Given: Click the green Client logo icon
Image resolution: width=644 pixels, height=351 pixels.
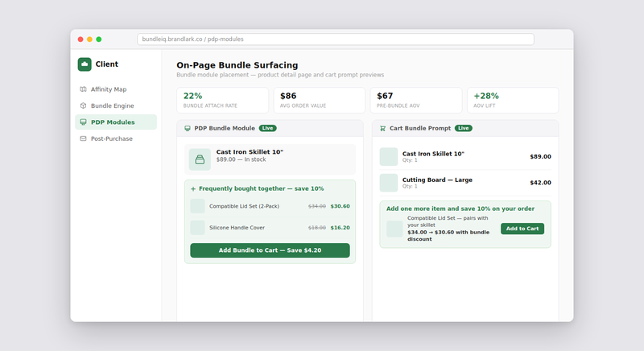Looking at the screenshot, I should point(85,64).
